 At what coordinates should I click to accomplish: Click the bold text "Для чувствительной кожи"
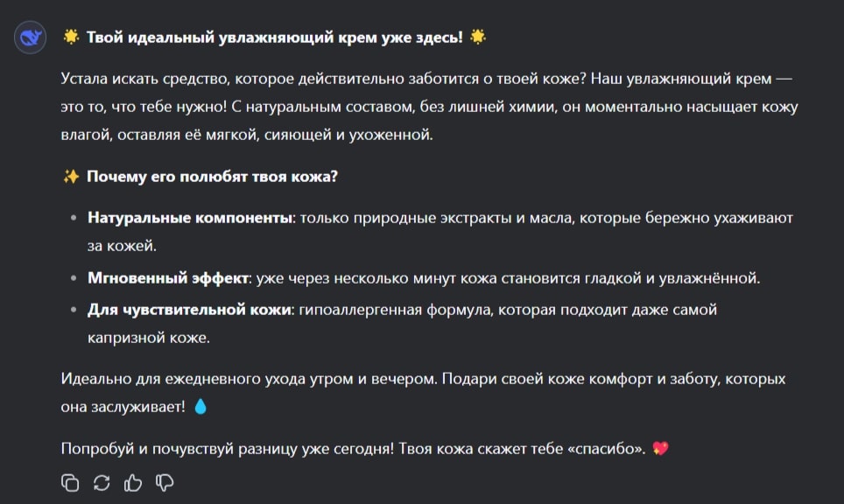(189, 310)
